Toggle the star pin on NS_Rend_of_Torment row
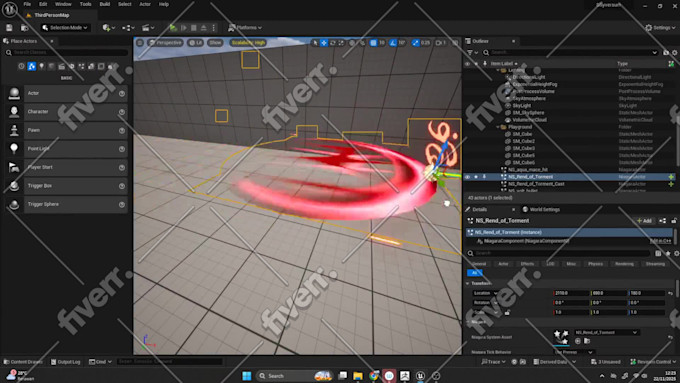Viewport: 680px width, 383px height. [476, 177]
